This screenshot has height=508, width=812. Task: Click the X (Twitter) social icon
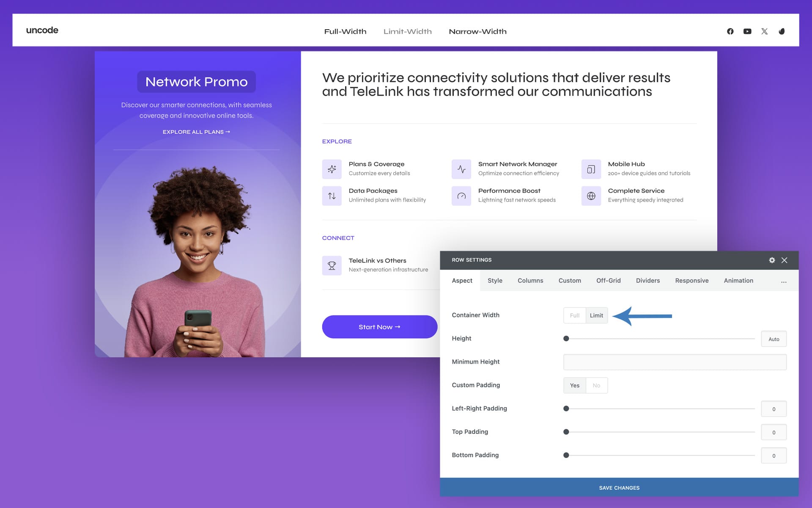click(x=764, y=31)
